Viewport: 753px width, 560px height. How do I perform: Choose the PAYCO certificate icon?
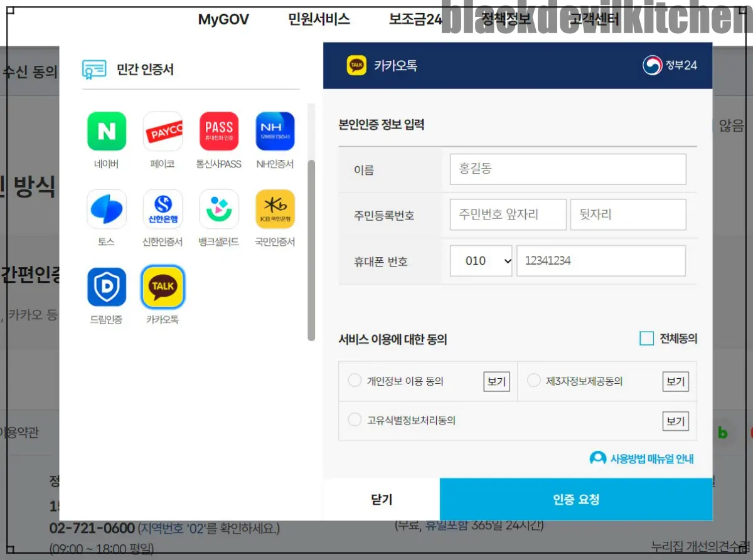click(163, 132)
